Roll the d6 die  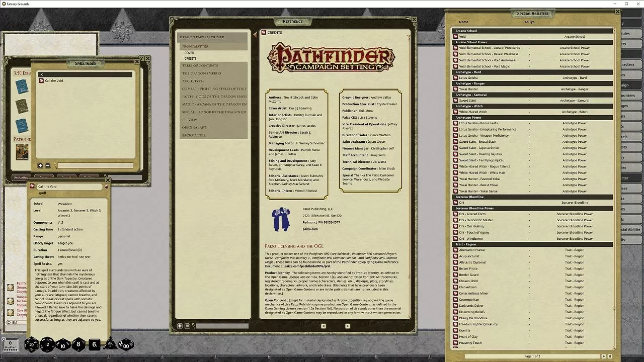[x=95, y=345]
